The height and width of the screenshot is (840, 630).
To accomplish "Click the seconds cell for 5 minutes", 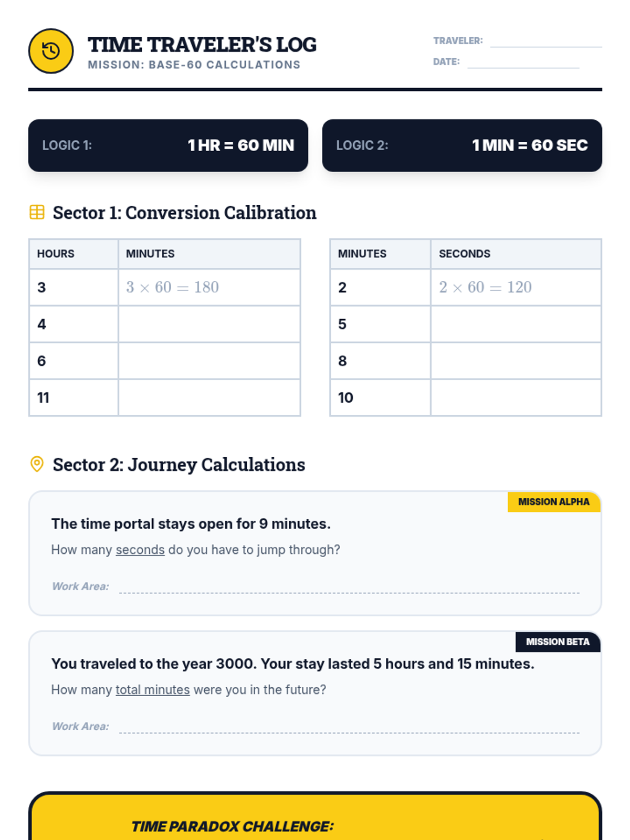I will pyautogui.click(x=516, y=324).
